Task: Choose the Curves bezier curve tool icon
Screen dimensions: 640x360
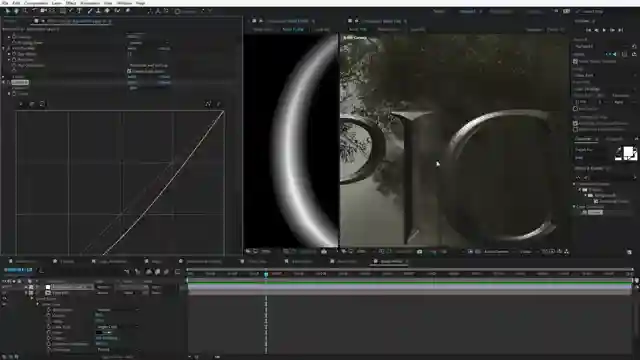Action: pos(208,104)
